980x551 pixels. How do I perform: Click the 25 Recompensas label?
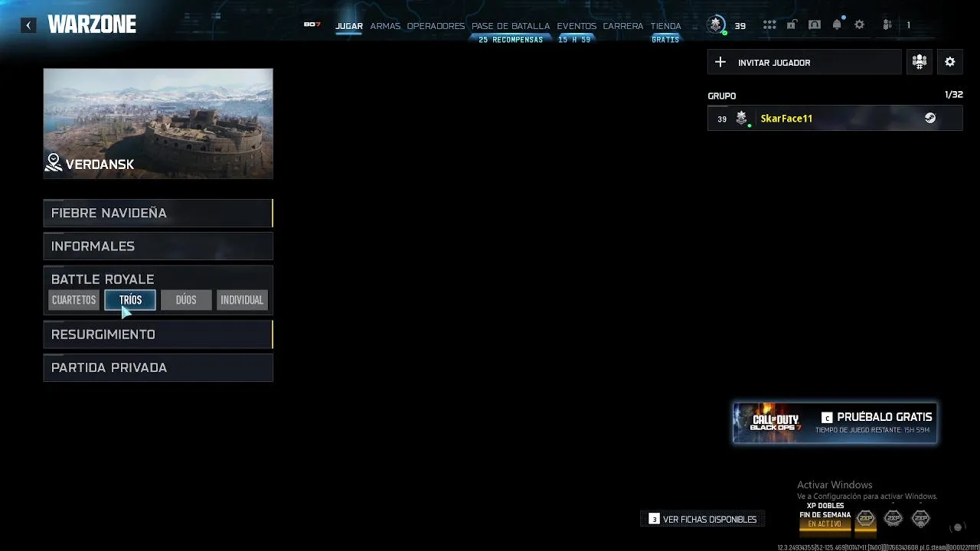pos(511,40)
